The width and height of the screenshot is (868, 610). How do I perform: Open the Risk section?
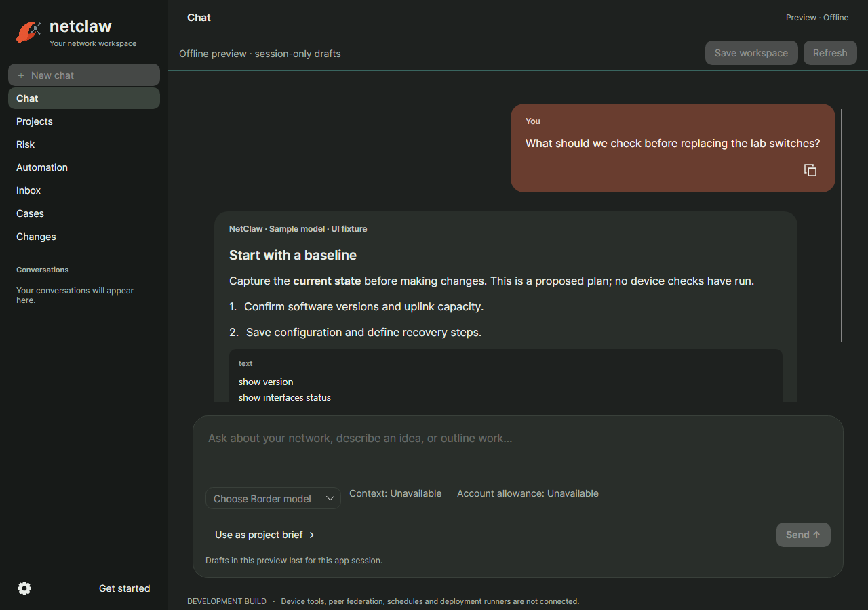click(x=84, y=144)
